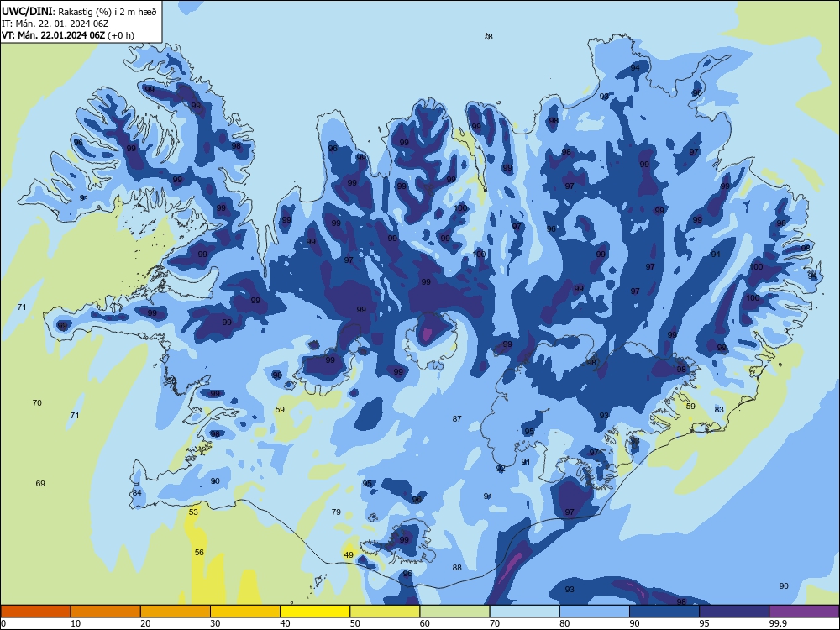Pick the pale yellow 50–60 legend swatch
The image size is (840, 630).
(x=385, y=612)
